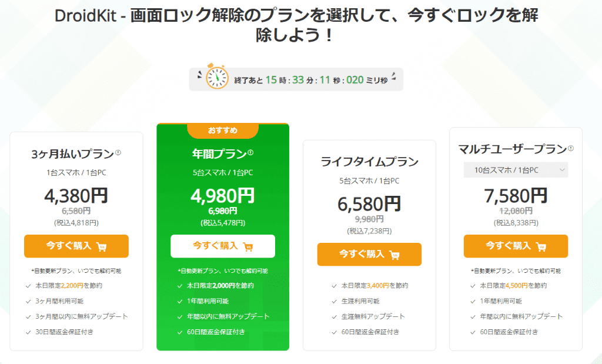The width and height of the screenshot is (602, 364).
Task: Open the 10台スマホ / 1台PC dropdown
Action: [516, 170]
